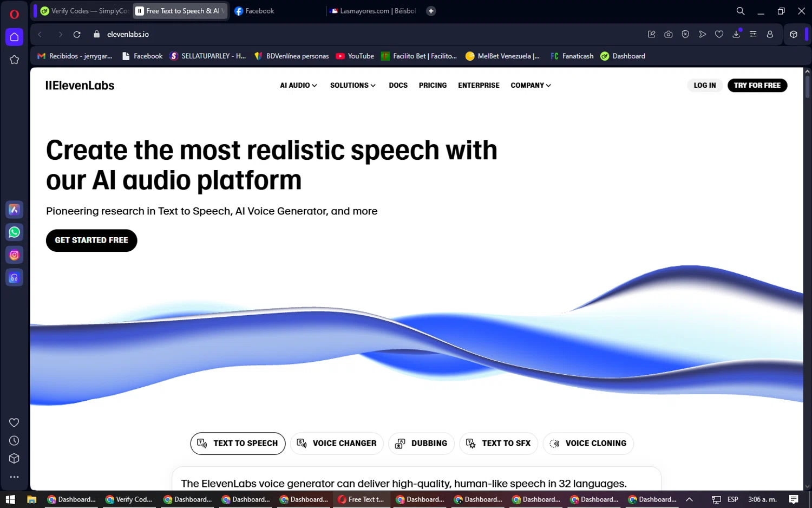Expand AI AUDIO navigation dropdown
Viewport: 812px width, 508px height.
point(298,86)
